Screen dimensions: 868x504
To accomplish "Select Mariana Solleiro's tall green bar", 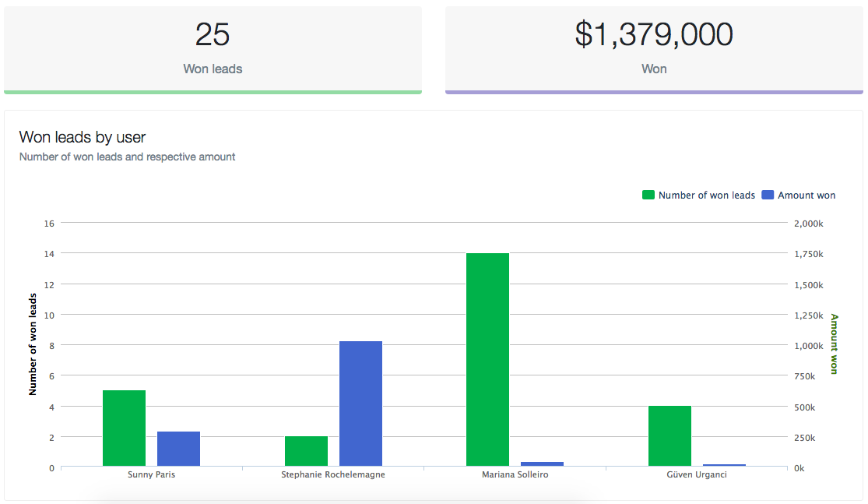I will (x=487, y=359).
